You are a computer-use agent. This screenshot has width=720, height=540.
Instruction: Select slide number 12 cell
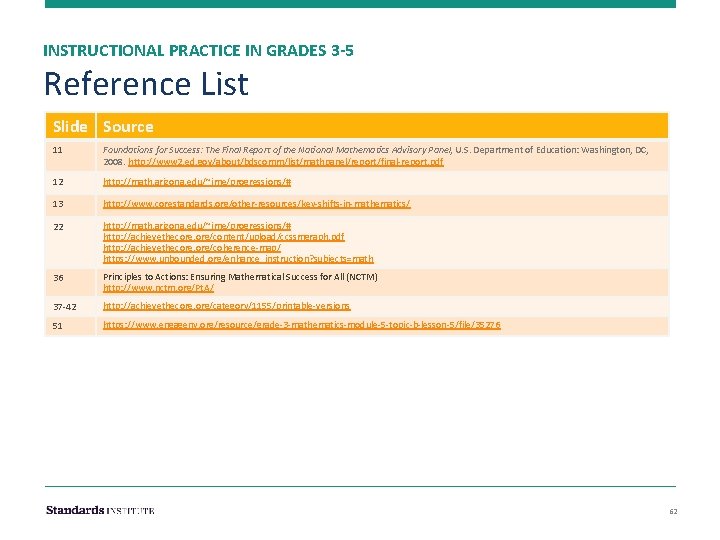(x=70, y=182)
